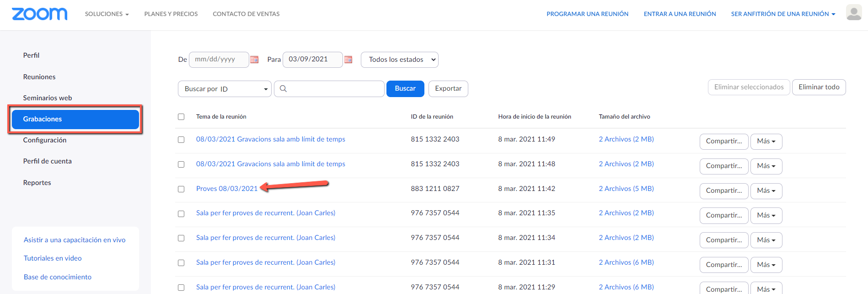Click the blue Buscar button
The image size is (868, 294).
click(x=405, y=89)
